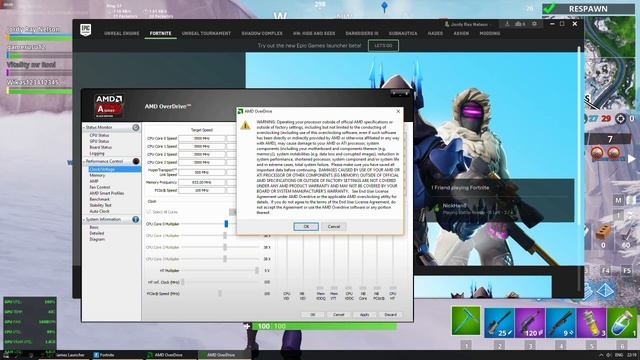Select Clock/Voltage in the sidebar

coord(102,169)
